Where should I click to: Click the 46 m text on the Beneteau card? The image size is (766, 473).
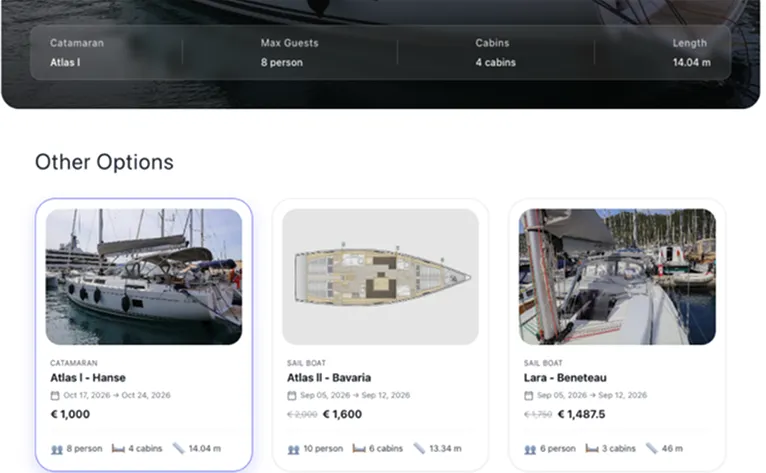pos(673,449)
